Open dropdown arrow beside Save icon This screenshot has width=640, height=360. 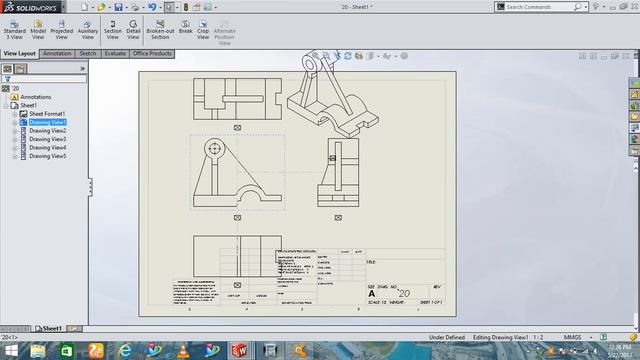(x=127, y=7)
